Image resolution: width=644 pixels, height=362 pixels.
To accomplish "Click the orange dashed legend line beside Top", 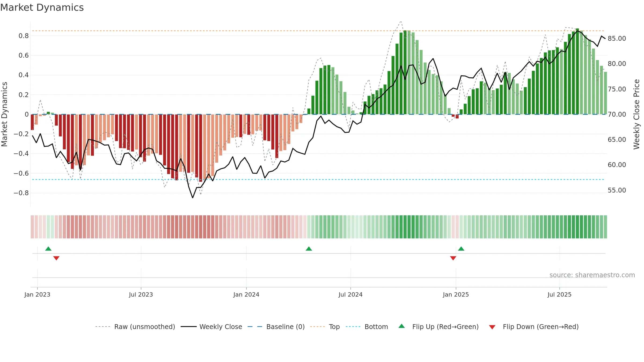I will [317, 327].
